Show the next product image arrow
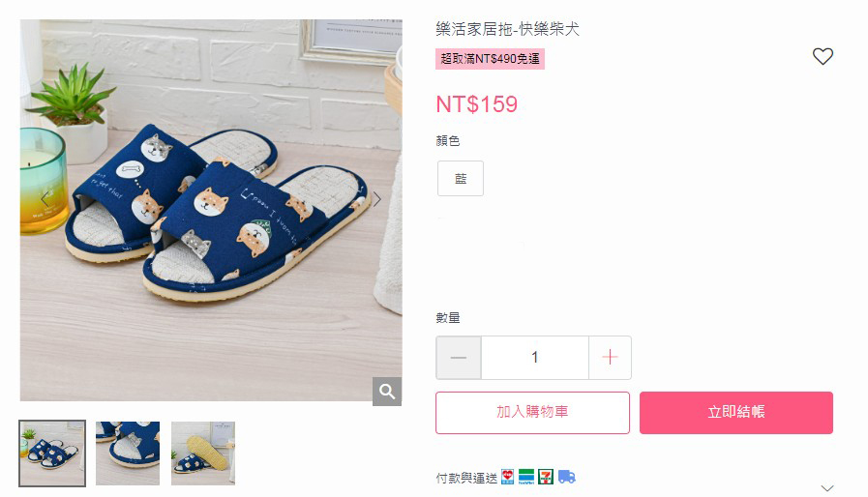868x497 pixels. 377,199
